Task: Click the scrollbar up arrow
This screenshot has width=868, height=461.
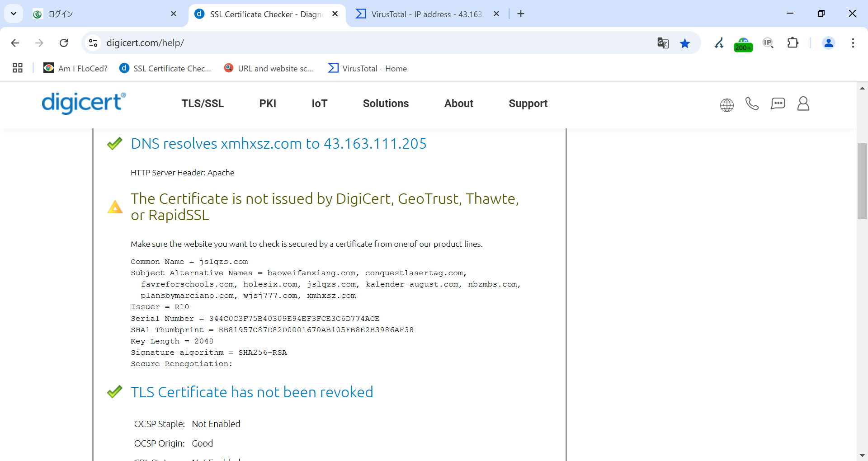Action: click(862, 88)
